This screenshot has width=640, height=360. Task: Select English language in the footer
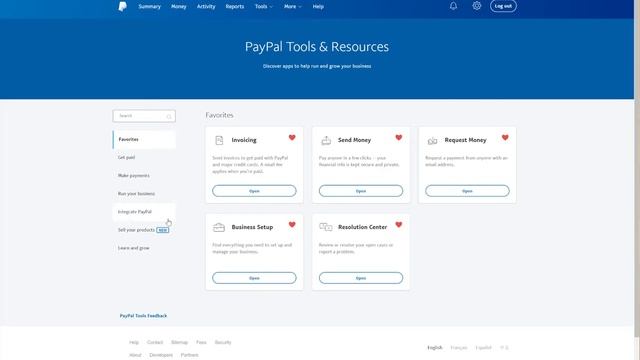click(x=435, y=348)
